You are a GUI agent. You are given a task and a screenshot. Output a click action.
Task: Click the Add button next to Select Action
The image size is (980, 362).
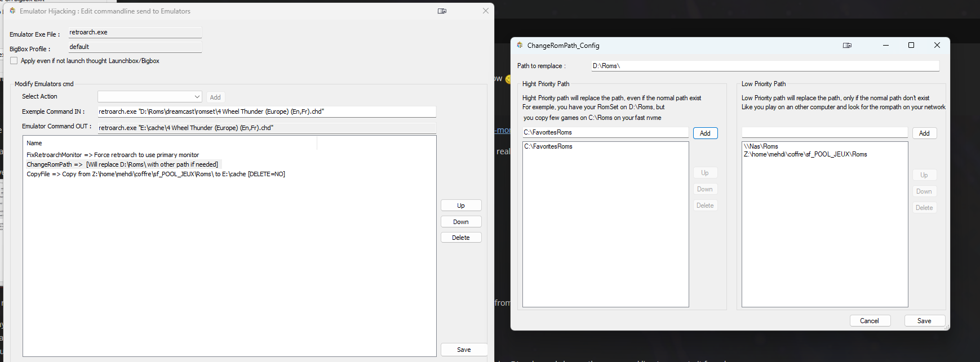coord(215,97)
